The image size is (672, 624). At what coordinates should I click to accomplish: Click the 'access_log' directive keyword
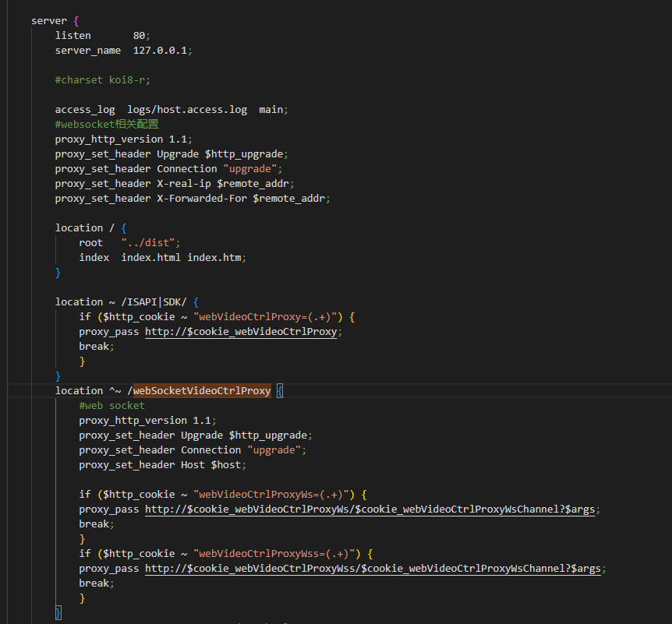(85, 110)
